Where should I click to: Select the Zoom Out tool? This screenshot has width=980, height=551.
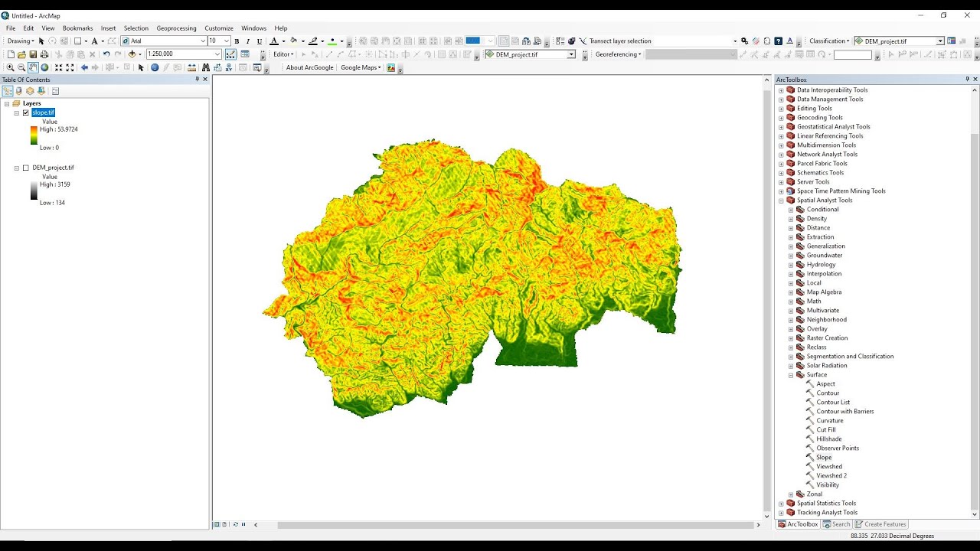click(x=21, y=67)
